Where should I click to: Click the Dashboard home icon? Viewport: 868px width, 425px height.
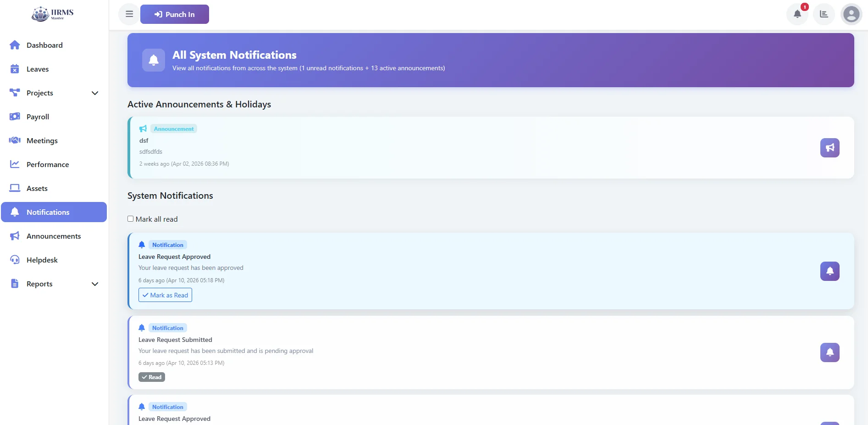click(x=15, y=45)
